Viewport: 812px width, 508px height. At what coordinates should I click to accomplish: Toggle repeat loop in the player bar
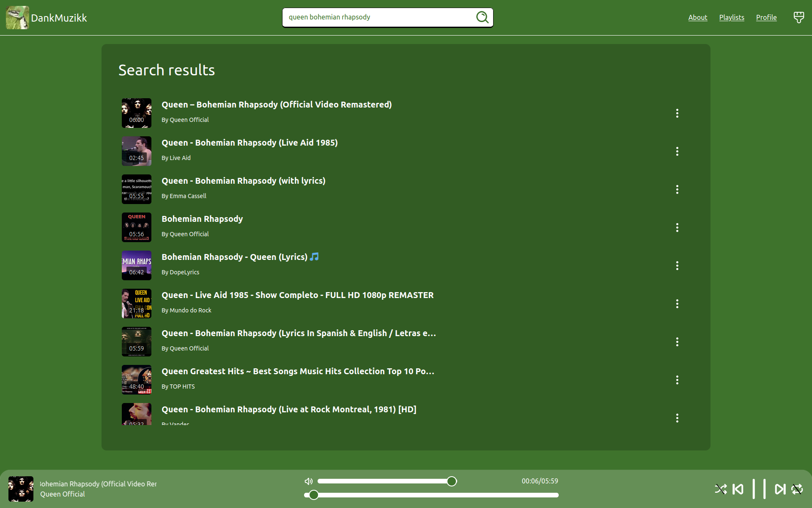coord(797,489)
